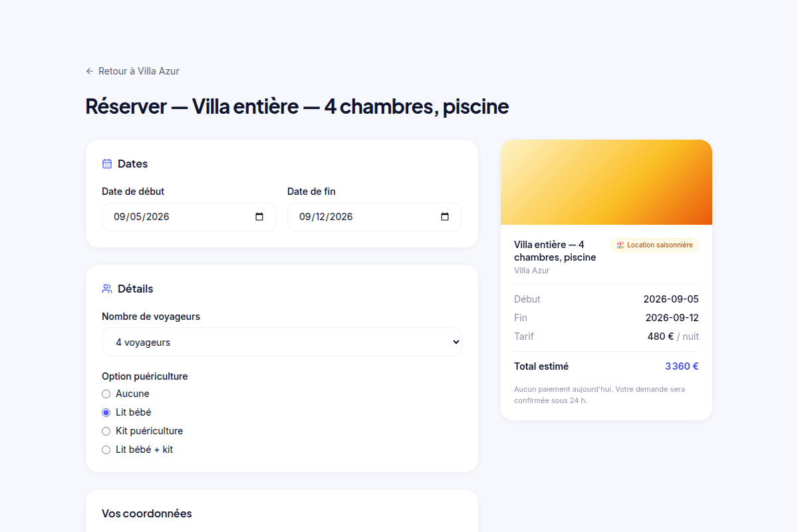Click the calendar icon next to Dates heading
Screen dimensions: 798x532
(x=107, y=164)
